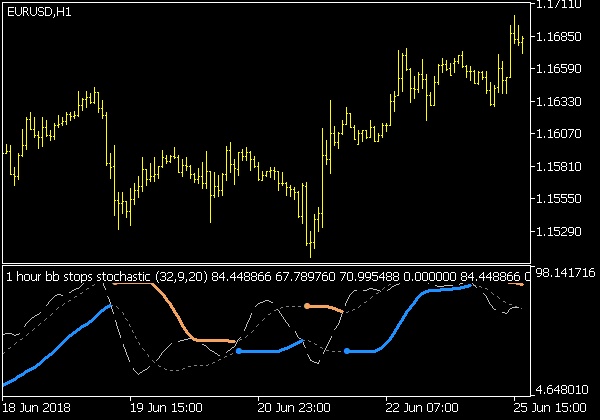
Task: Click the 19 Jun 15:00 time label
Action: point(166,408)
